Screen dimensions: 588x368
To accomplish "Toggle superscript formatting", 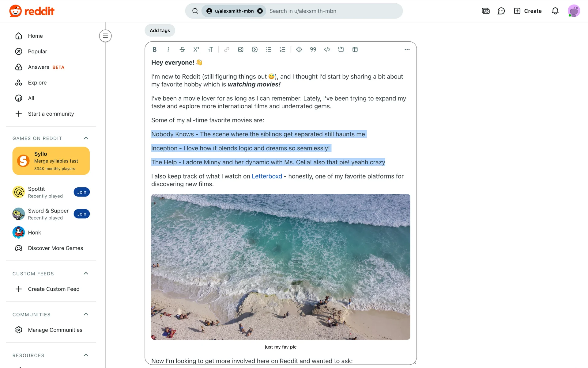I will pos(196,49).
